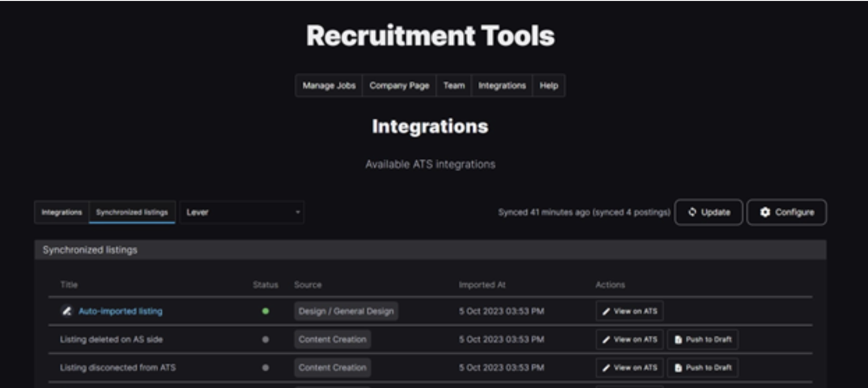868x388 pixels.
Task: Click green status dot of Auto-imported listing
Action: pos(265,311)
